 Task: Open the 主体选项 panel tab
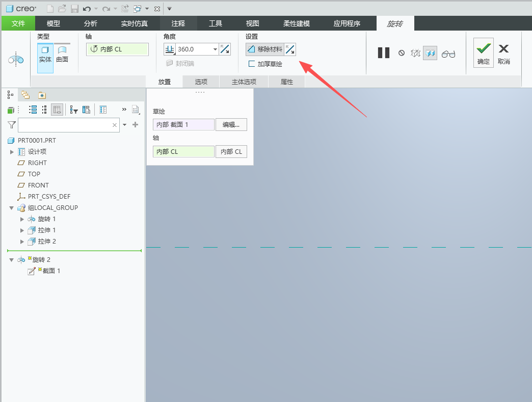[x=244, y=82]
